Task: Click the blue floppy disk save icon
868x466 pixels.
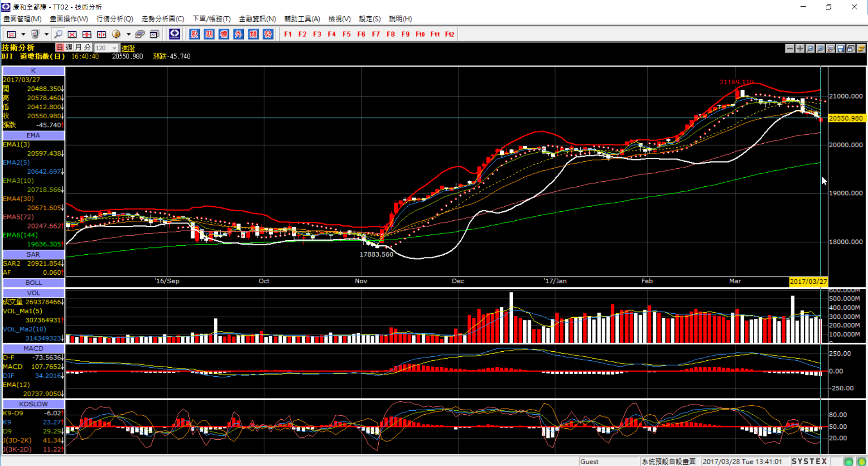Action: pos(841,49)
